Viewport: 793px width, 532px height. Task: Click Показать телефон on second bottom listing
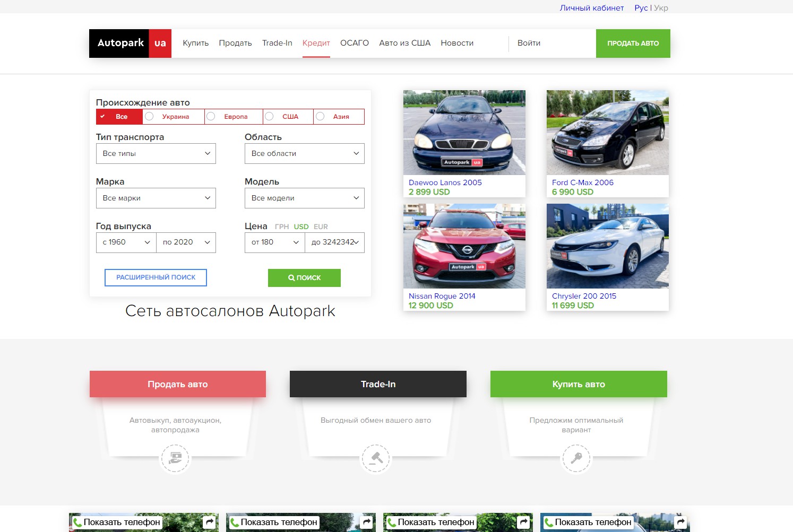[x=274, y=522]
